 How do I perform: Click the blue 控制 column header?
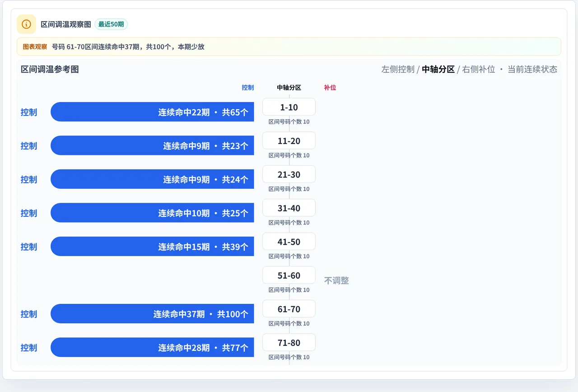(248, 88)
